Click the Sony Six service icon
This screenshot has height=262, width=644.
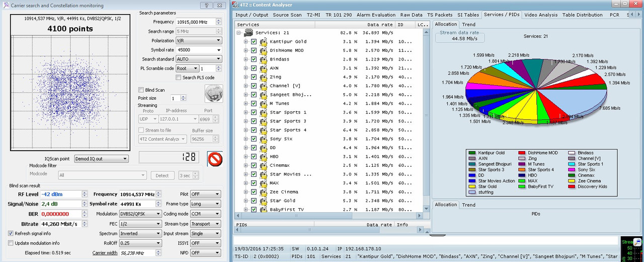(x=263, y=139)
